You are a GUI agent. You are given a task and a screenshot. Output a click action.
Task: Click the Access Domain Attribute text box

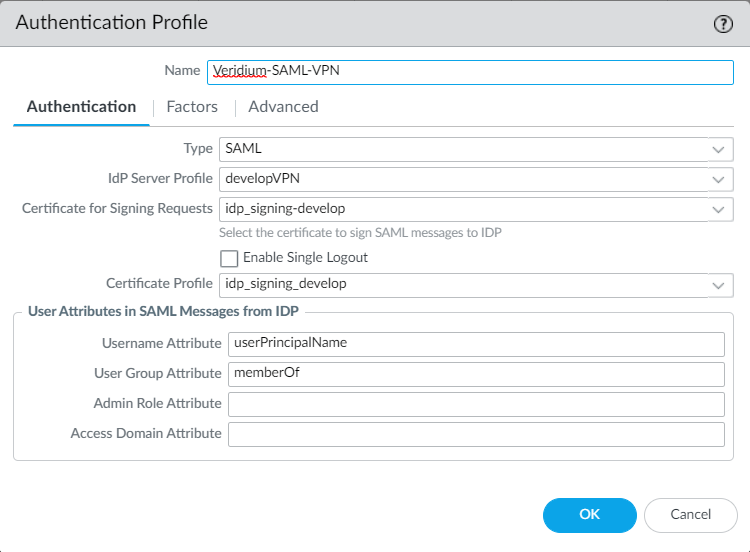point(476,434)
